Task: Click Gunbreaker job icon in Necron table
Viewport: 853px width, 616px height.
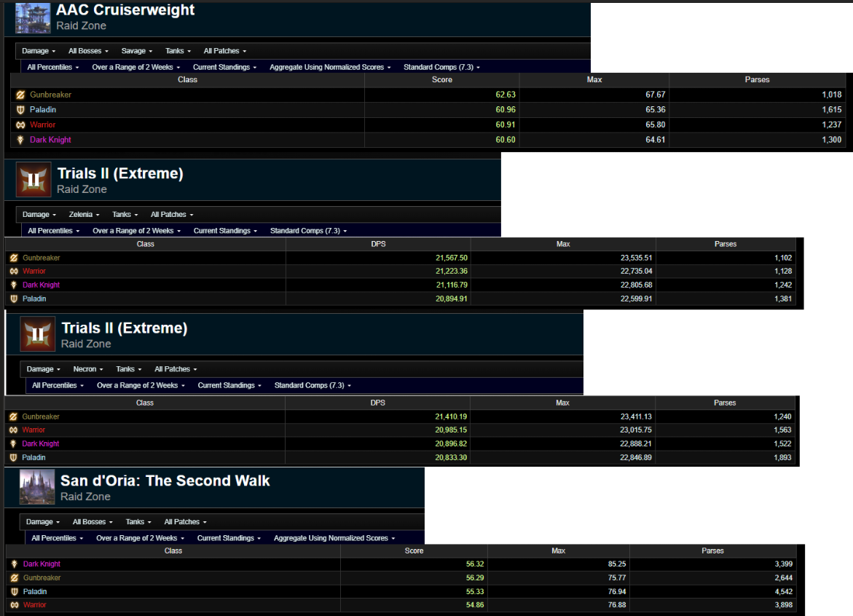Action: 14,416
